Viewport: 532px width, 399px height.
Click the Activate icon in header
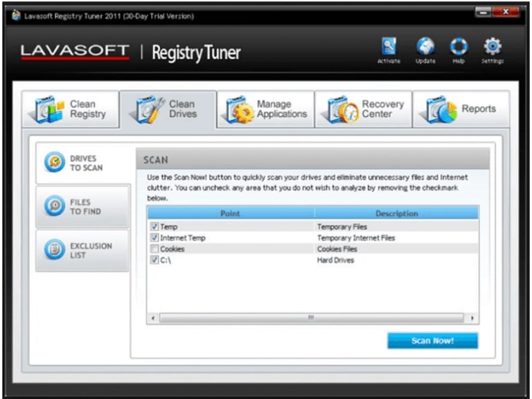click(x=389, y=47)
